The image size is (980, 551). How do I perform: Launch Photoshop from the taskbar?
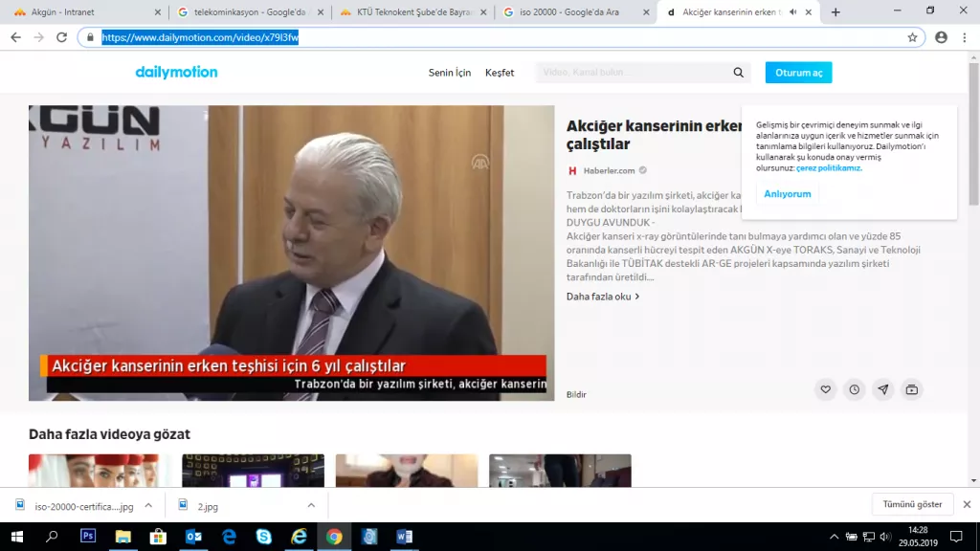[x=88, y=537]
